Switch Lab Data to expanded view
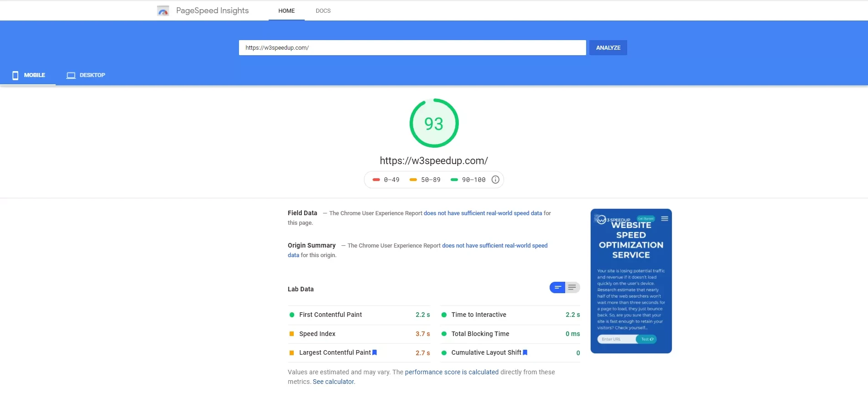 click(572, 287)
